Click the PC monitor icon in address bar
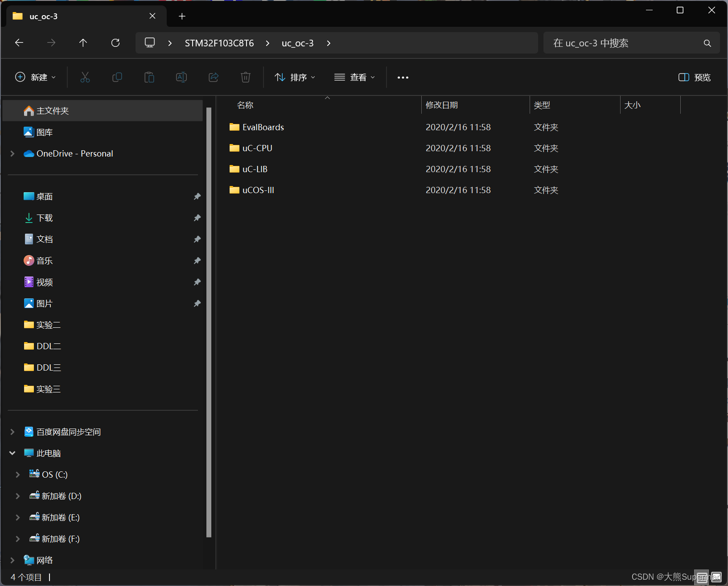728x586 pixels. point(150,43)
